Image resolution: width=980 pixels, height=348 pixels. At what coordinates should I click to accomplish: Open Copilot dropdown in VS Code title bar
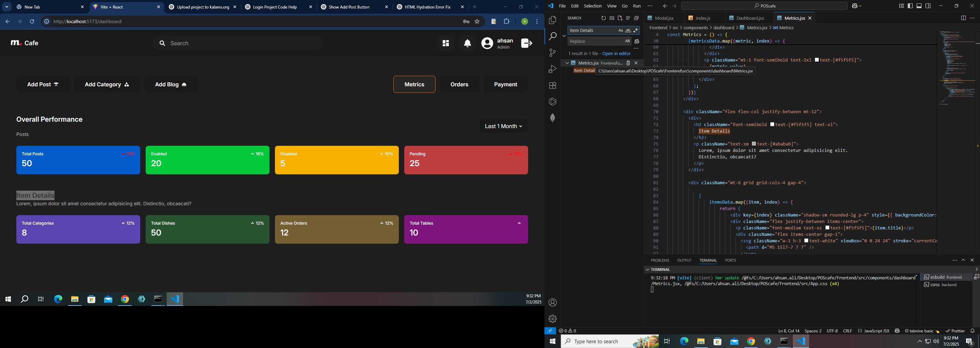tap(857, 6)
